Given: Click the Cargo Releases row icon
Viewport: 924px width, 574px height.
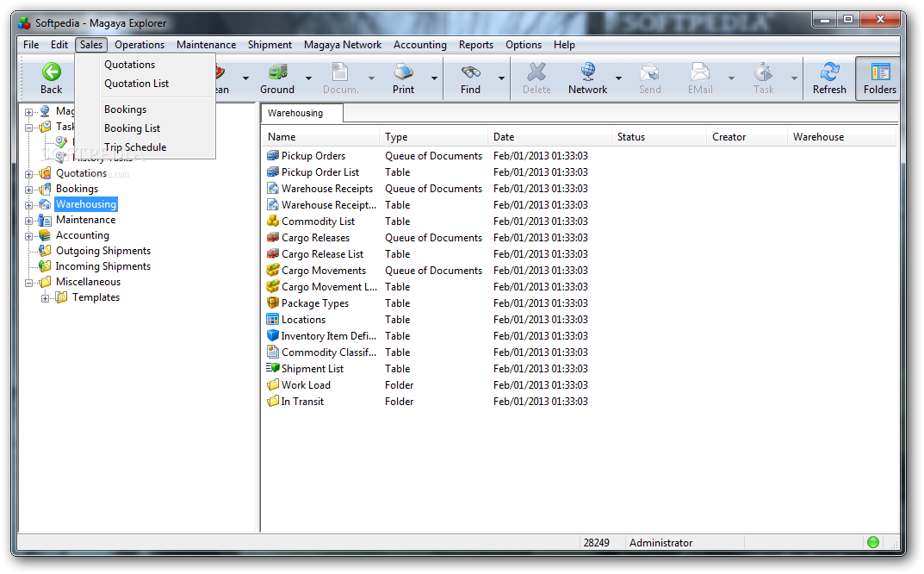Looking at the screenshot, I should tap(273, 238).
